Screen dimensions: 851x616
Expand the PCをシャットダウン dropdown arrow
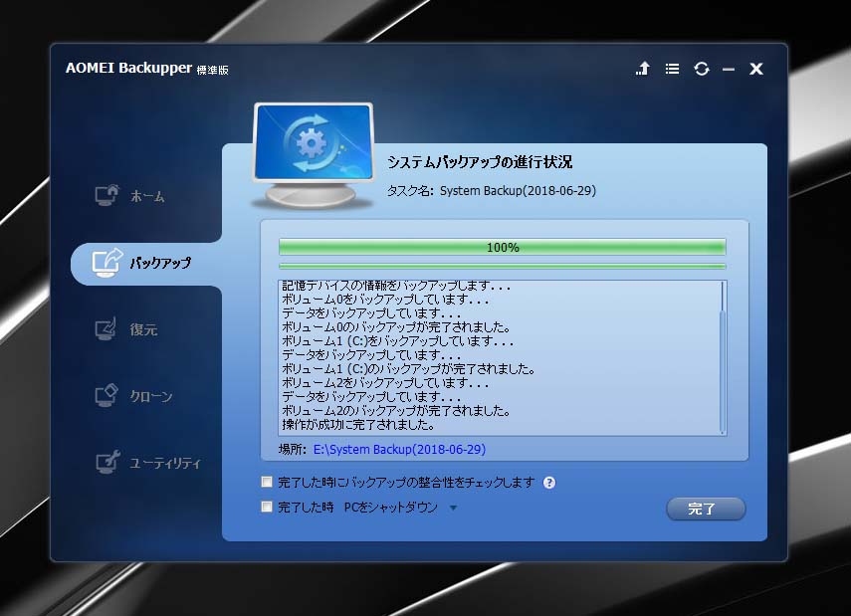pyautogui.click(x=453, y=508)
